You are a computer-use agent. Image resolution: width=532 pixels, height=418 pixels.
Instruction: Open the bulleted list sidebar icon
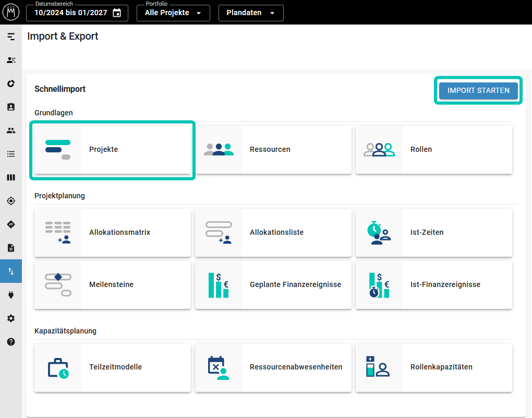coord(11,154)
